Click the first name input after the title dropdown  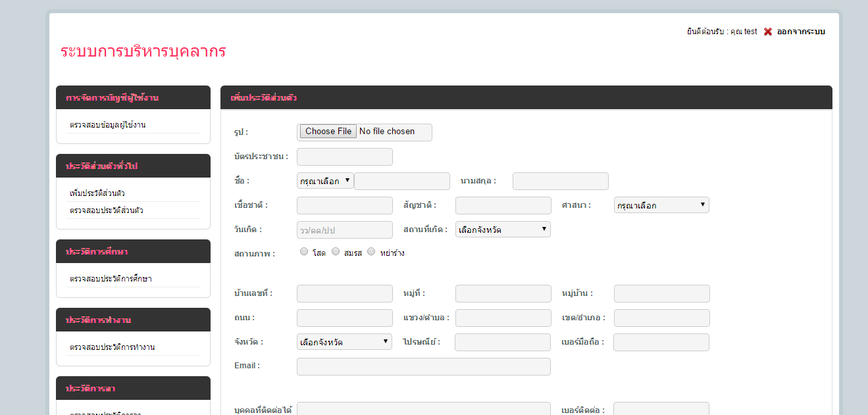(402, 181)
